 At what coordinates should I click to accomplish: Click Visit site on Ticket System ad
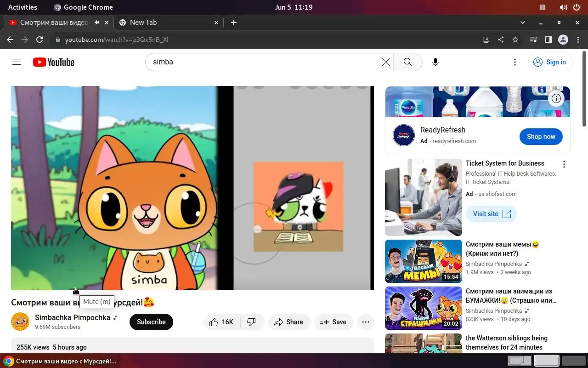(x=492, y=214)
